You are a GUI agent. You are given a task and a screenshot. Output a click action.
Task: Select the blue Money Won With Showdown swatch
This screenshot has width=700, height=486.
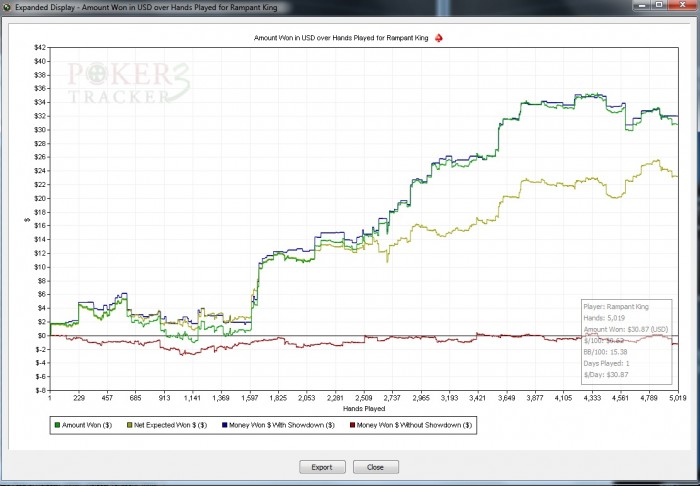pyautogui.click(x=225, y=425)
